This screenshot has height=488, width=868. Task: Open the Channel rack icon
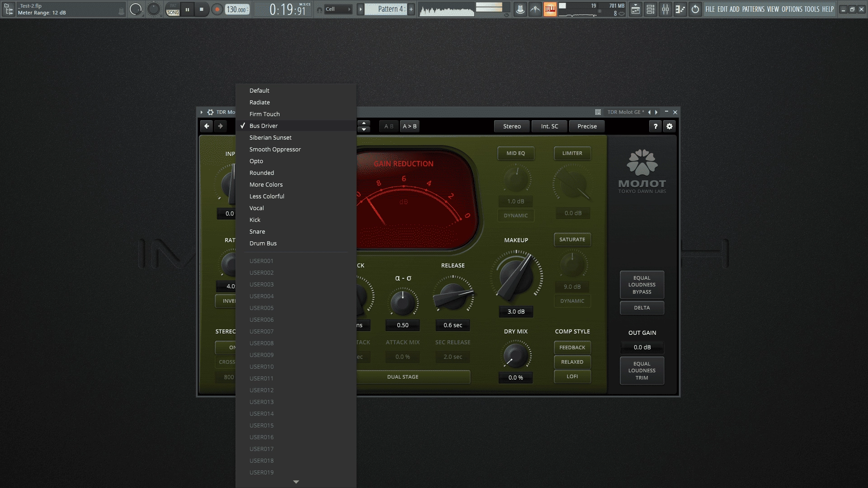(x=651, y=9)
